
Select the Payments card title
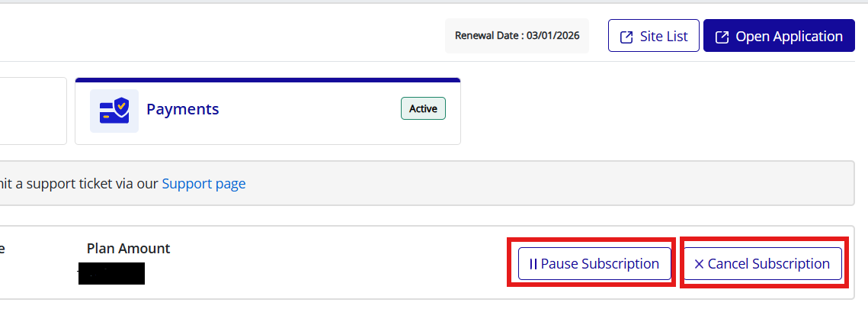pyautogui.click(x=183, y=109)
